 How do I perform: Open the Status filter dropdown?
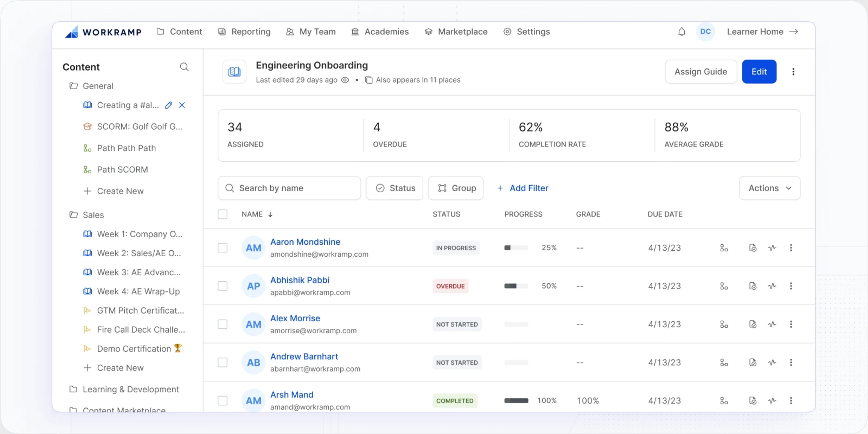pyautogui.click(x=395, y=188)
